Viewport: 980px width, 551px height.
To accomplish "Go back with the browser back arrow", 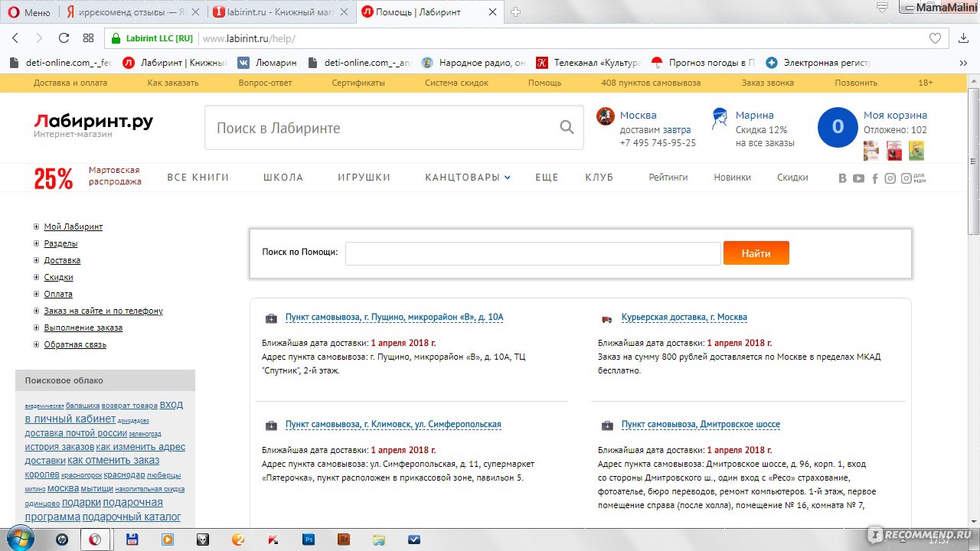I will (15, 38).
